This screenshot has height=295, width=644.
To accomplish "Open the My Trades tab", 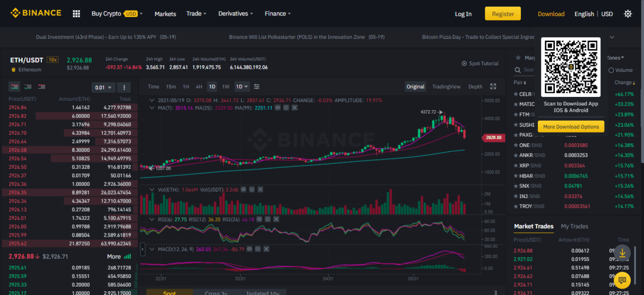I will 574,226.
